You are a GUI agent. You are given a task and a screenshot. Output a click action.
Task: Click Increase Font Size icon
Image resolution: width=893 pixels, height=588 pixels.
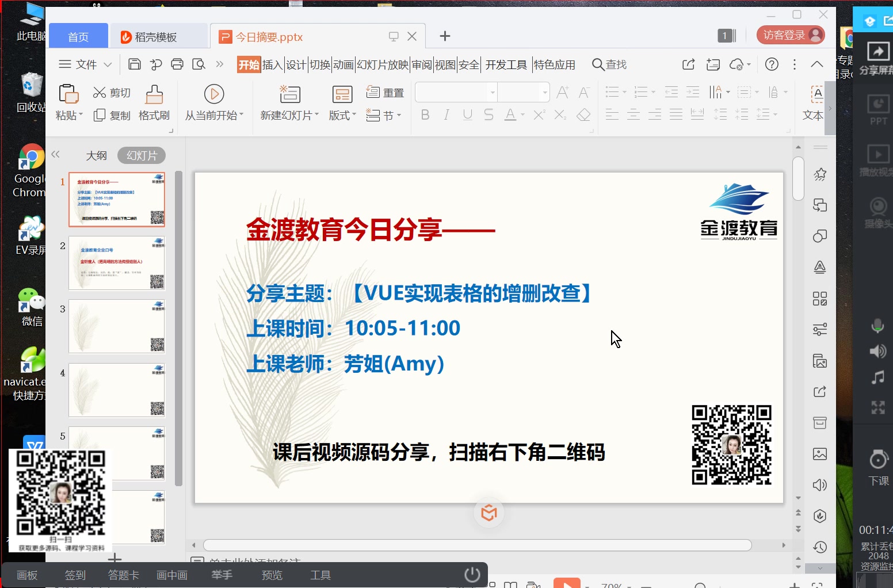tap(563, 92)
